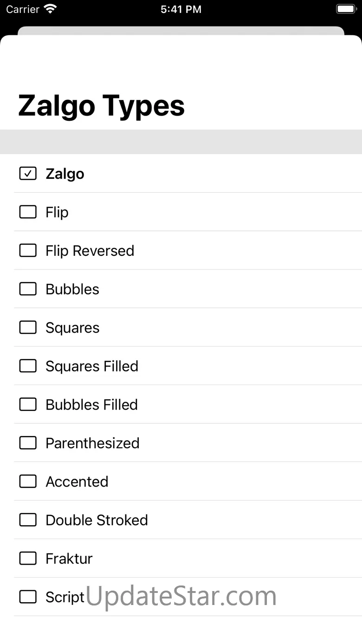Uncheck the Zalgo checkbox

point(28,174)
